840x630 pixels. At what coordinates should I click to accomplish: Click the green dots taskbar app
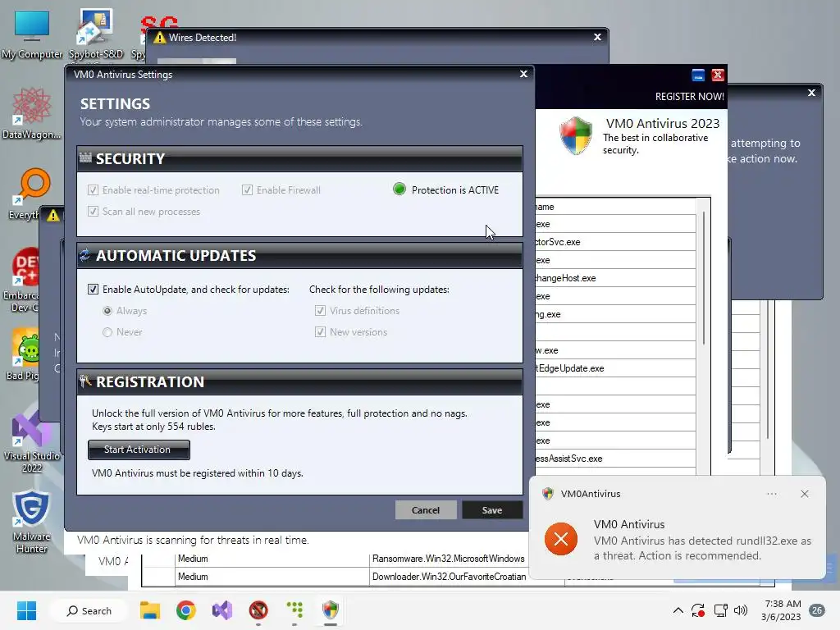coord(294,610)
